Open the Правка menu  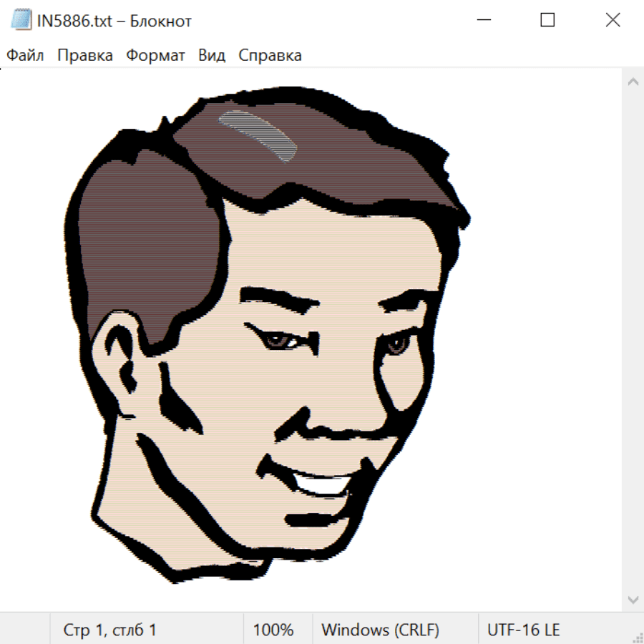tap(84, 56)
